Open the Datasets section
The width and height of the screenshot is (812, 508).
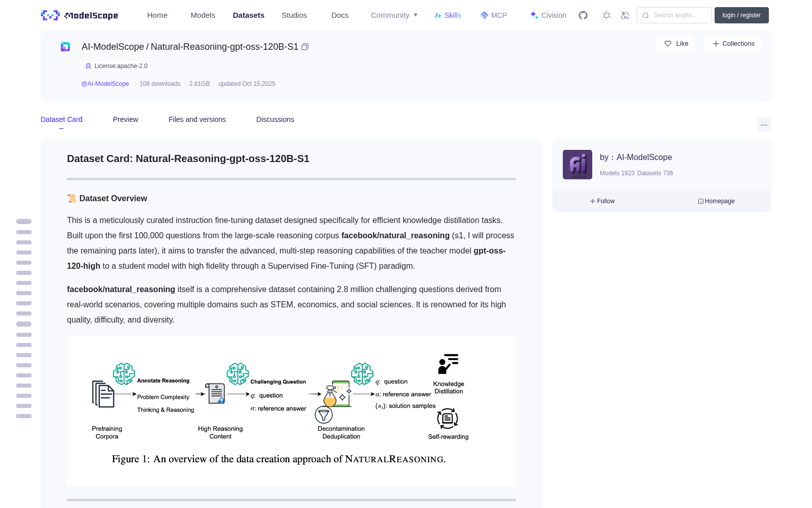(249, 15)
